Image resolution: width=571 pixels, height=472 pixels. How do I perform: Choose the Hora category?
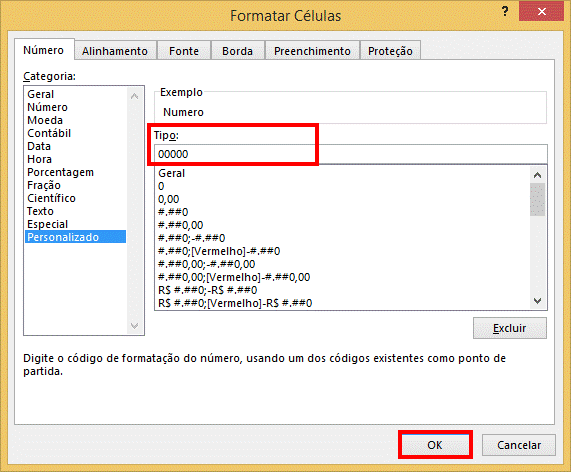pyautogui.click(x=76, y=159)
